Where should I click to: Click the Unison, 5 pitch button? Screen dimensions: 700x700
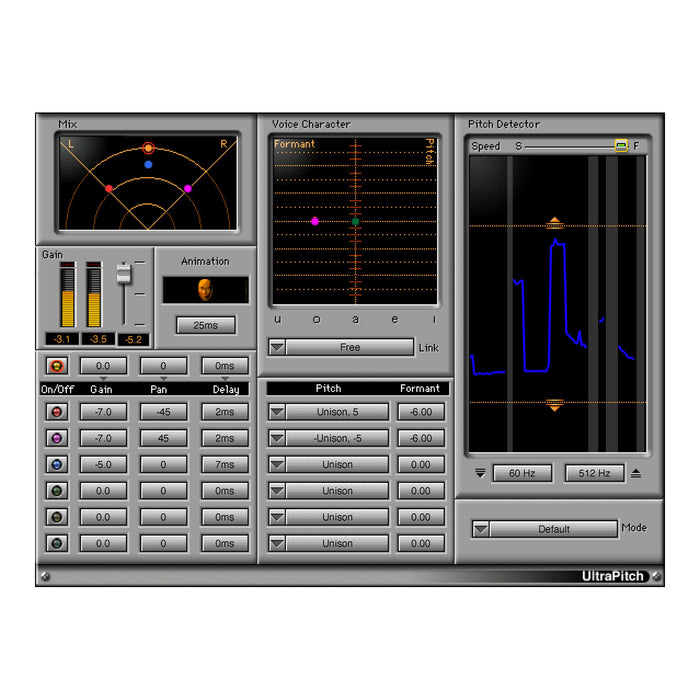click(337, 412)
